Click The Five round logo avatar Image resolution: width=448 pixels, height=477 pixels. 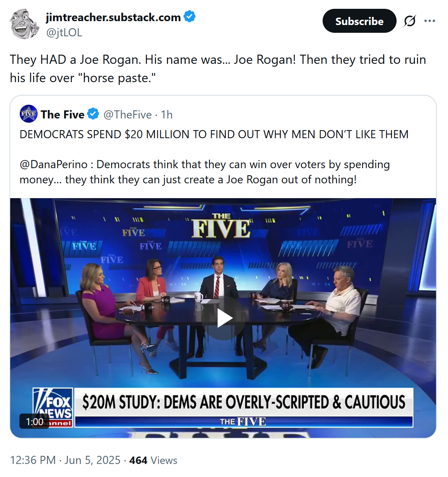pyautogui.click(x=29, y=114)
